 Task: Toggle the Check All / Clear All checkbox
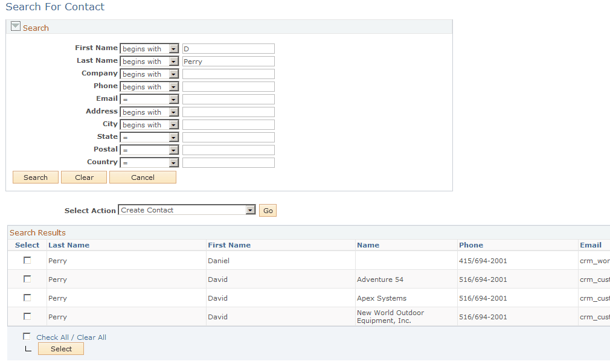click(27, 336)
